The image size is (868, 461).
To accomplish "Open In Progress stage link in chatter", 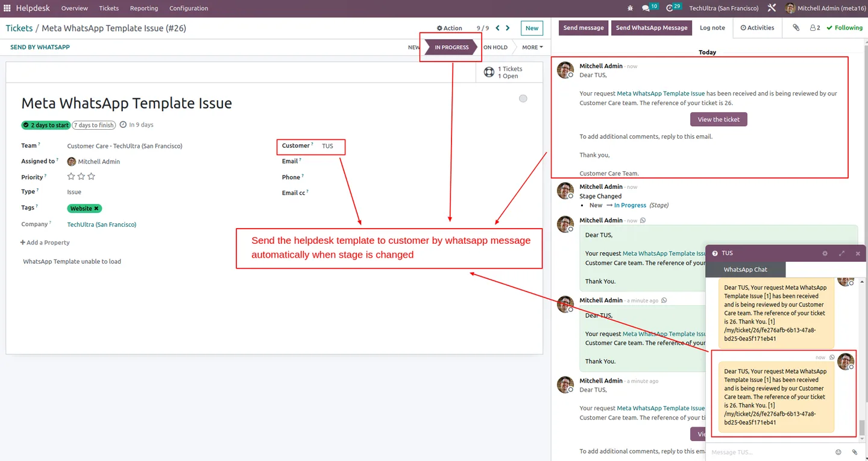I will [630, 205].
